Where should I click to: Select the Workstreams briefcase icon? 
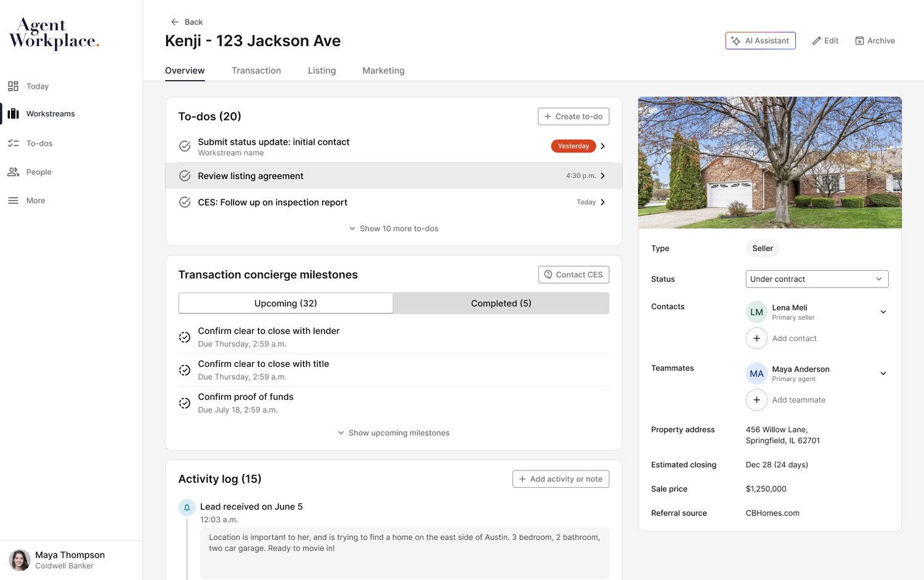13,114
